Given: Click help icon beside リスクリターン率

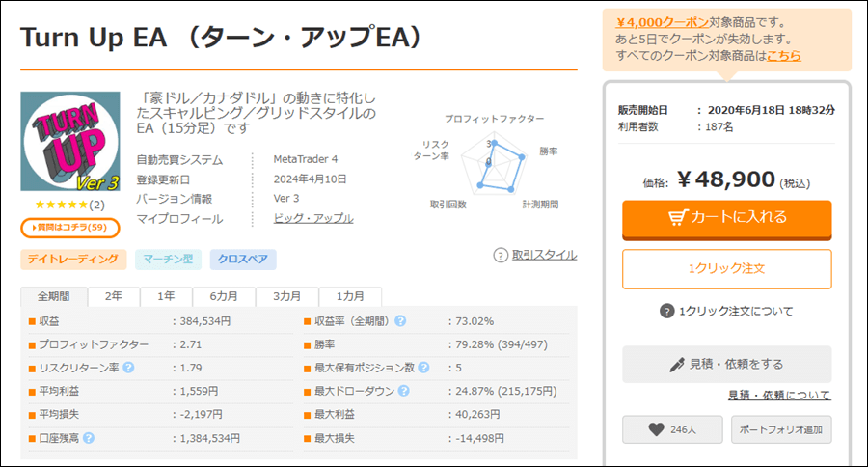Looking at the screenshot, I should pos(128,368).
